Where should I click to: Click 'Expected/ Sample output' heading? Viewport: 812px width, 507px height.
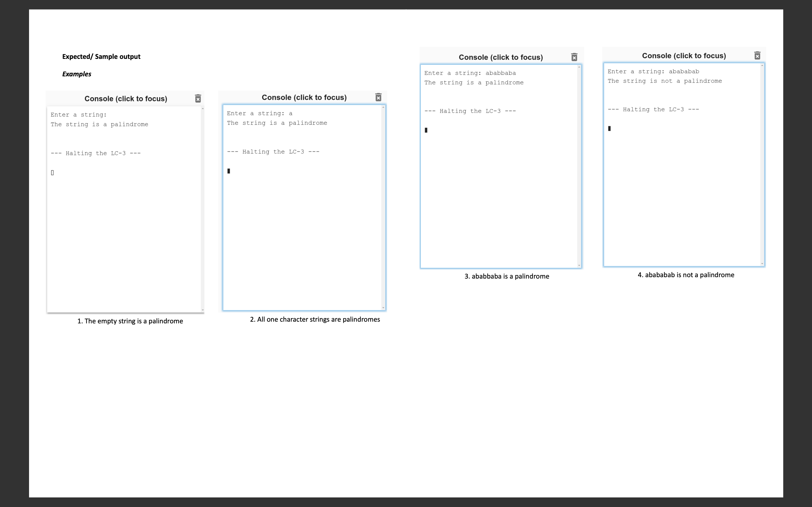point(101,57)
